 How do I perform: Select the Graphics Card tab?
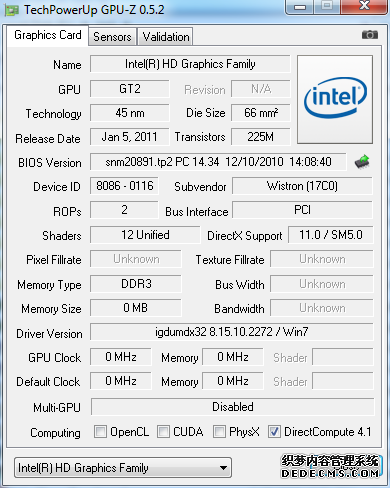[48, 35]
